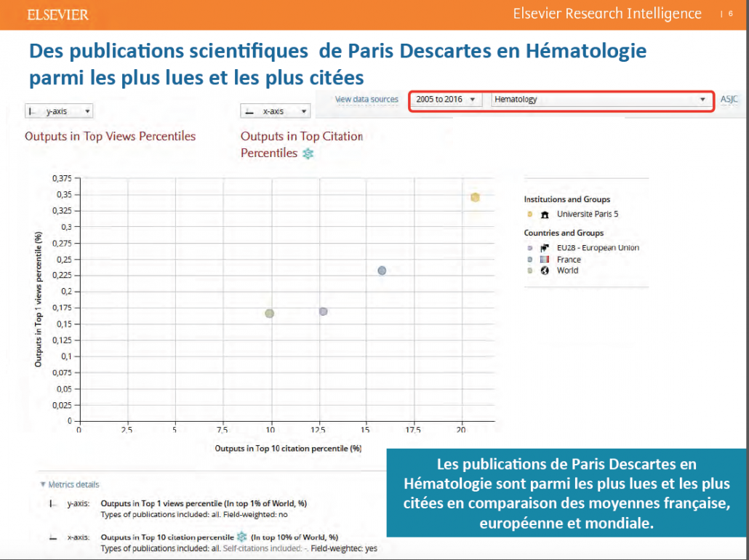The height and width of the screenshot is (560, 749).
Task: Click the ELSEVIER logo in header
Action: pyautogui.click(x=57, y=15)
